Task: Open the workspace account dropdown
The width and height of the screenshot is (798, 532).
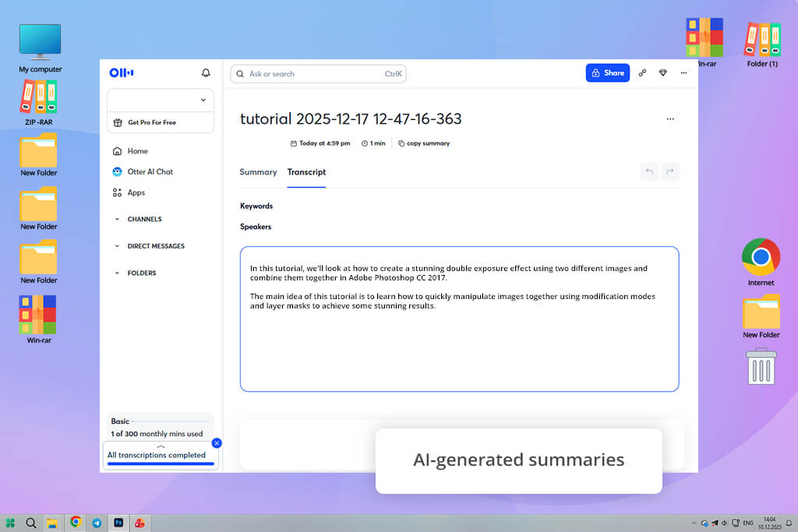Action: pos(161,100)
